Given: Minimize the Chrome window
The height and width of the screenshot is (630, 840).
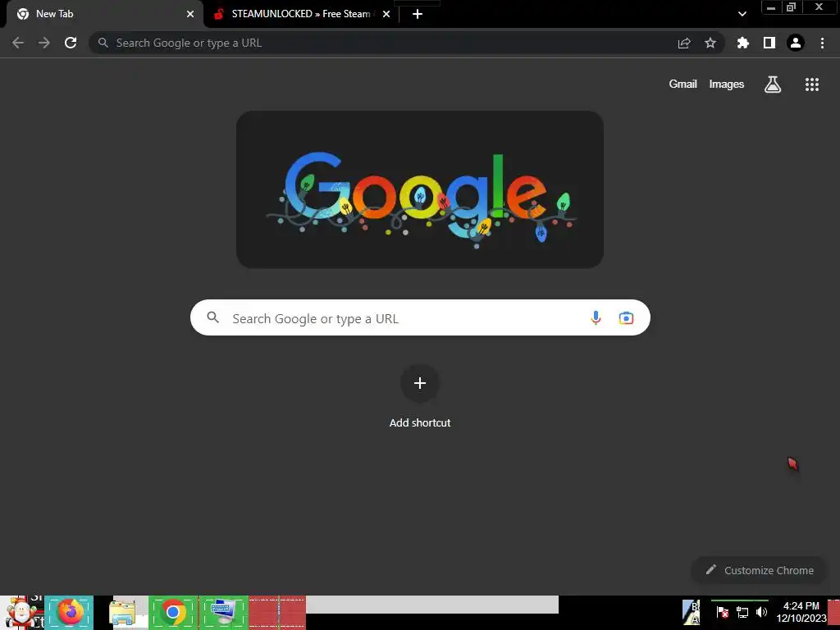Looking at the screenshot, I should point(771,7).
